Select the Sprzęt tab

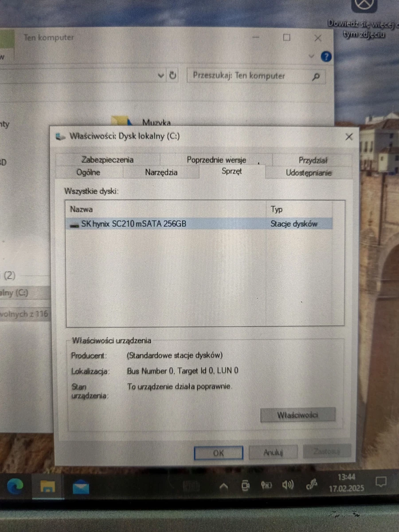pos(232,171)
